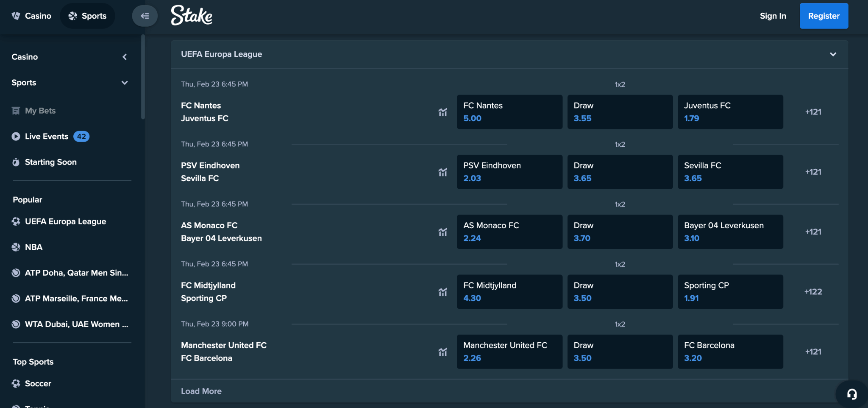Click the Starting Soon stopwatch icon
868x408 pixels.
pos(16,162)
